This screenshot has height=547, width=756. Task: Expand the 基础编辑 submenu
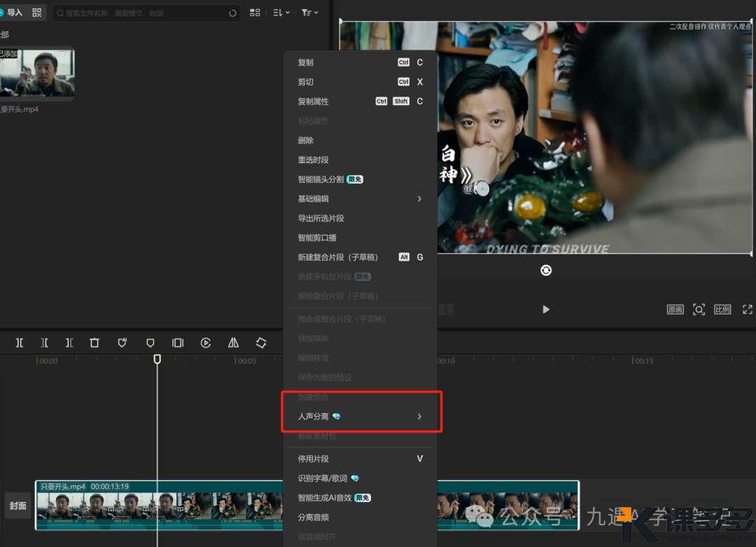click(x=360, y=199)
